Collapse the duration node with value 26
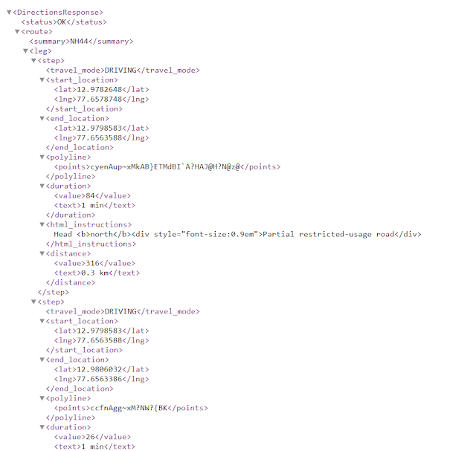This screenshot has height=451, width=476. pos(42,427)
